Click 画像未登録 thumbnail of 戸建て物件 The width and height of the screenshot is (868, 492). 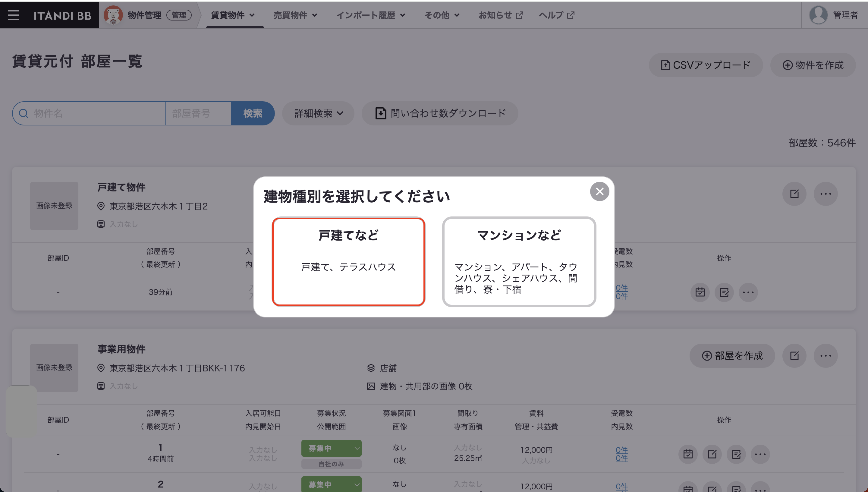[54, 206]
